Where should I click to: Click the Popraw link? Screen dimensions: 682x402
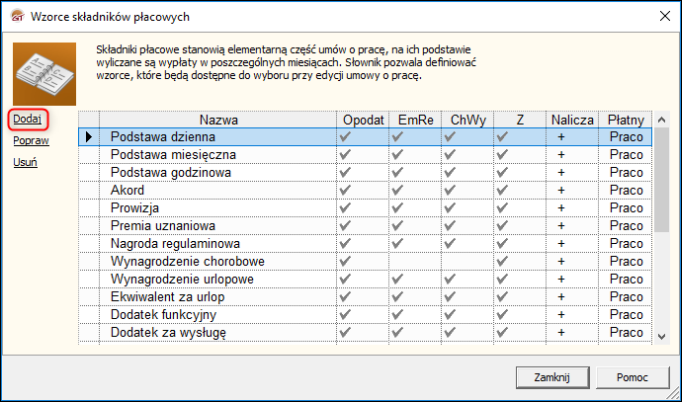(x=31, y=141)
